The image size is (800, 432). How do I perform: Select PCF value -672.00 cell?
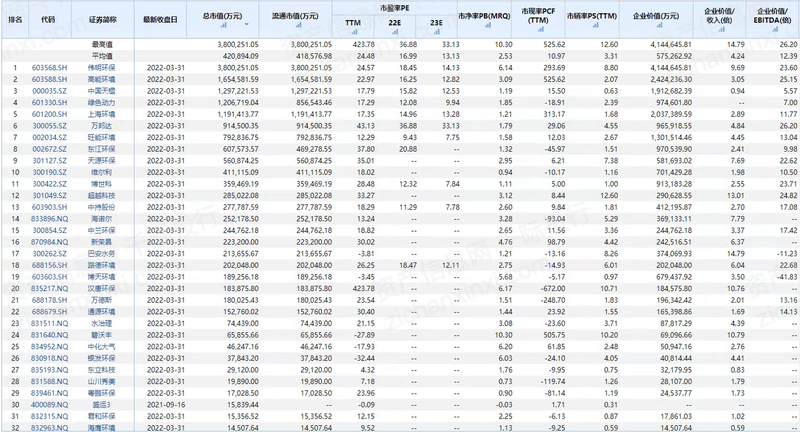[551, 289]
